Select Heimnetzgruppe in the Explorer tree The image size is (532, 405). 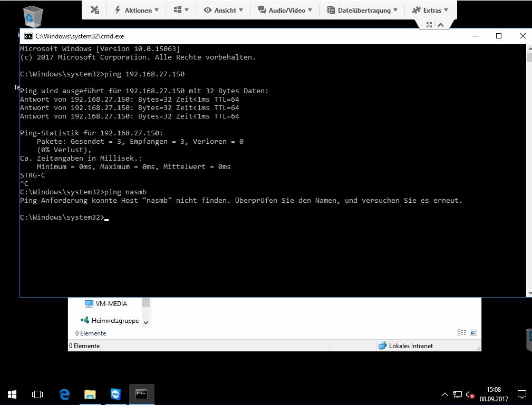[110, 320]
